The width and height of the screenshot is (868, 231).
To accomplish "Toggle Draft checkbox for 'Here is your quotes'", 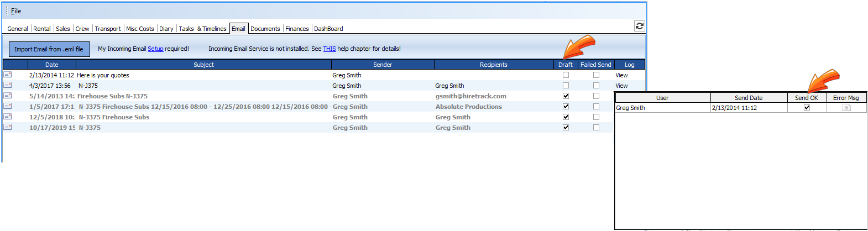I will (x=566, y=75).
